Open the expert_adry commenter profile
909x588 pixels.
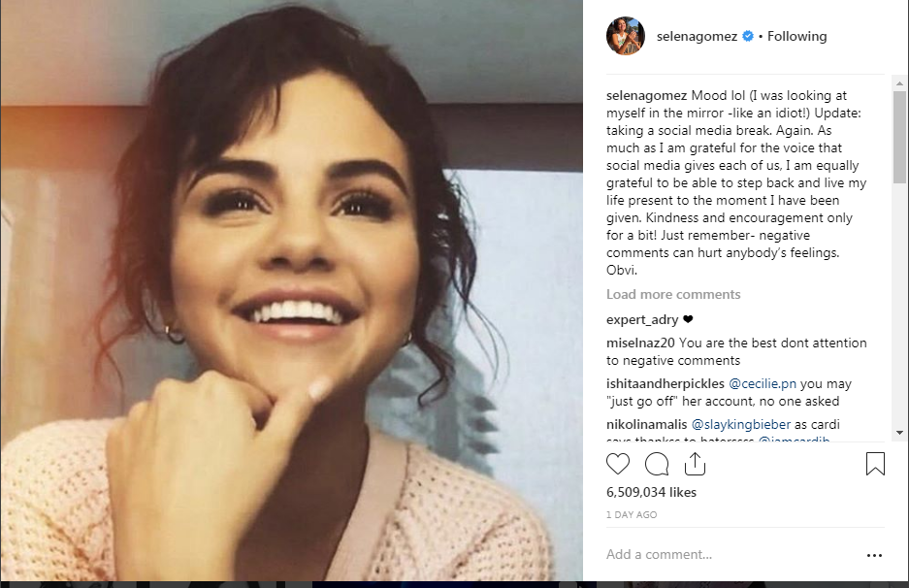coord(642,319)
